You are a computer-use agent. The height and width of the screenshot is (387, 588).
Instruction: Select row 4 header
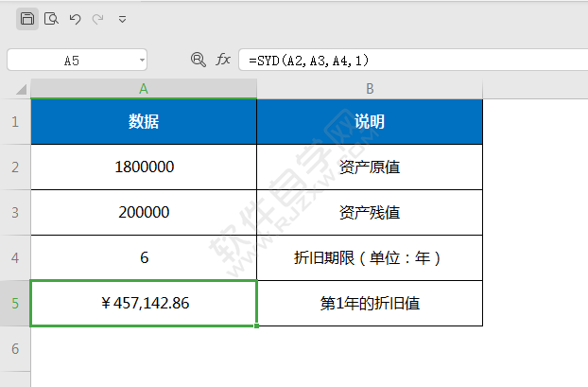pyautogui.click(x=15, y=258)
